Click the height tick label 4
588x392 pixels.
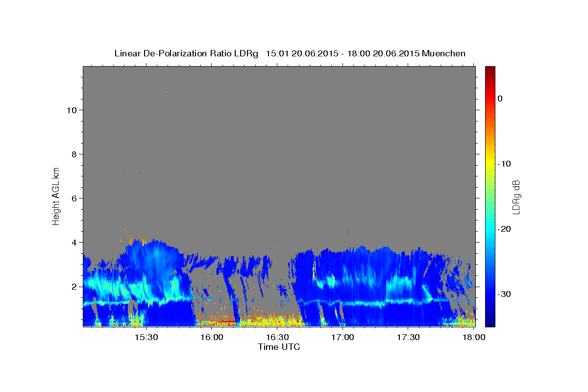(74, 242)
